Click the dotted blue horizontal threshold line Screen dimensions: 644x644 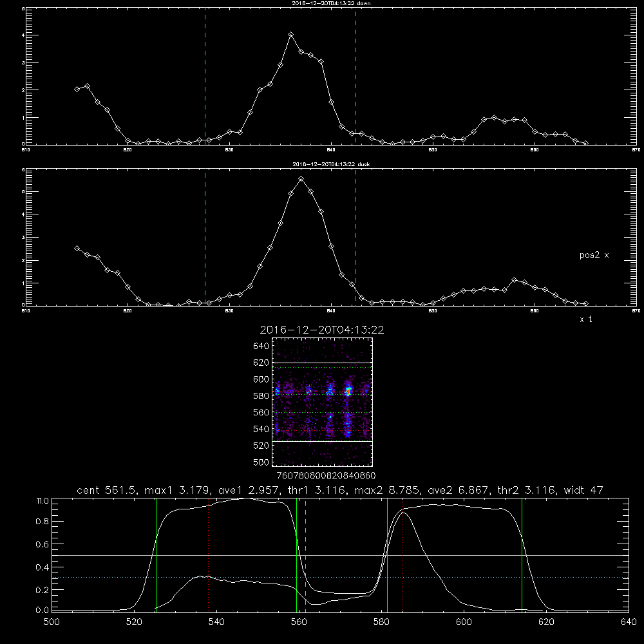(340, 578)
